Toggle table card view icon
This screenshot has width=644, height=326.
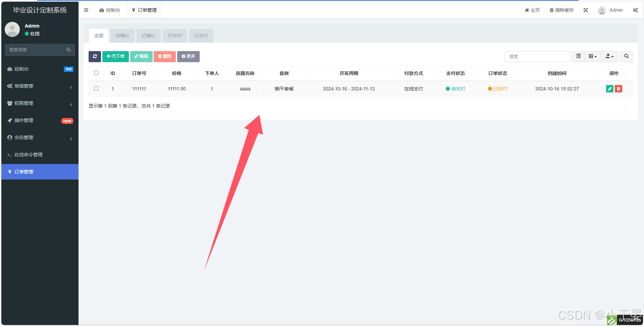pos(579,56)
